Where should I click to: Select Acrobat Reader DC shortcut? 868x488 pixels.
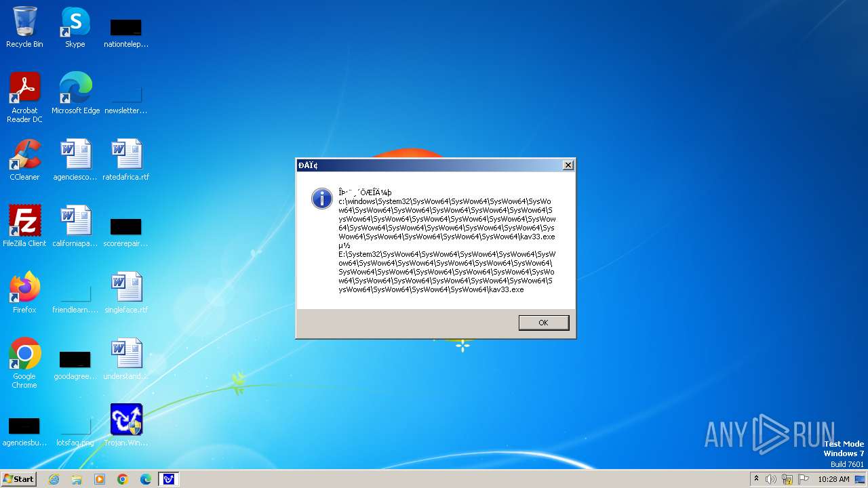pyautogui.click(x=24, y=98)
